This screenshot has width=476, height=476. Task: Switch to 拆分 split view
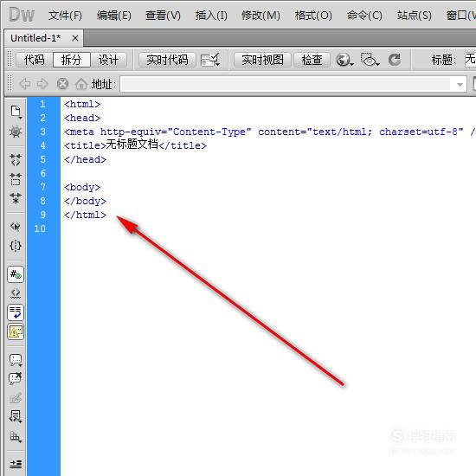click(x=71, y=60)
